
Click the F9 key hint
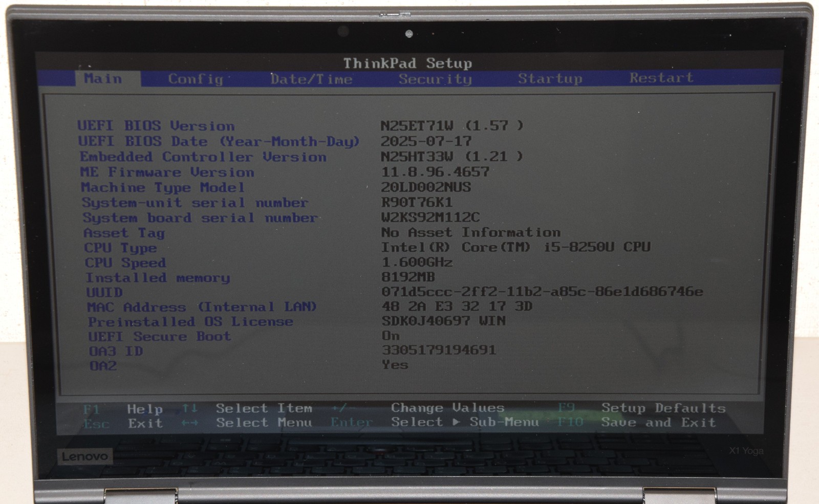(x=566, y=408)
